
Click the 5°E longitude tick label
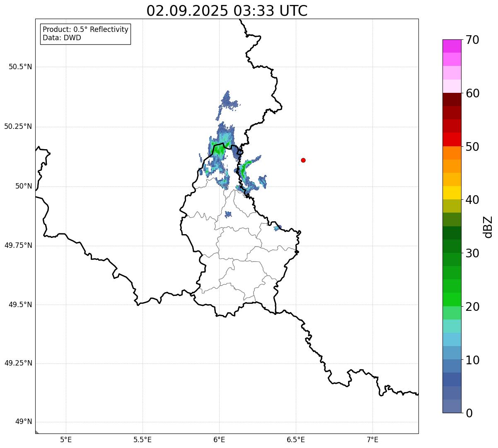tap(66, 440)
